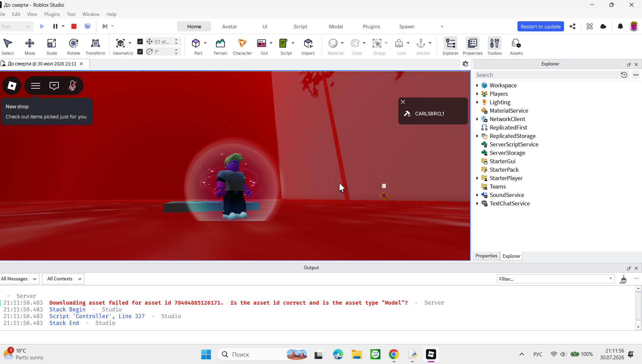
Task: Expand the StarterPlayer node
Action: pos(477,178)
